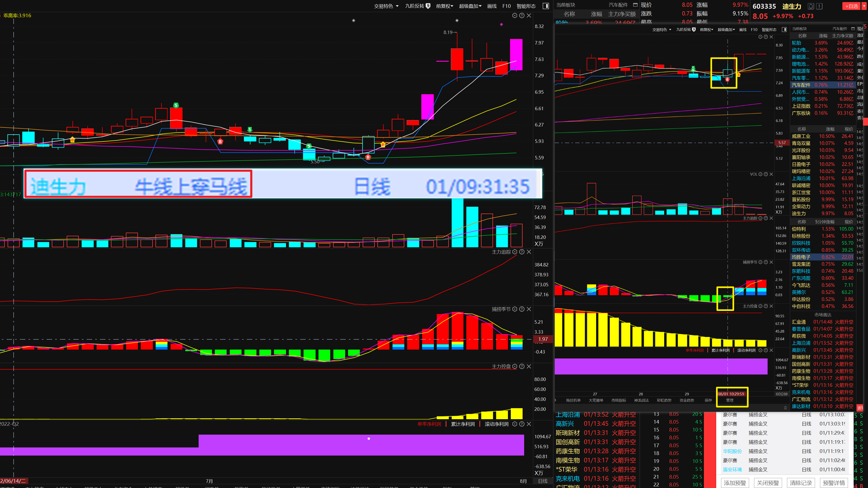Toggle 日线 period label at the bottom of the main chart
Viewport: 868px width, 488px height.
(542, 481)
